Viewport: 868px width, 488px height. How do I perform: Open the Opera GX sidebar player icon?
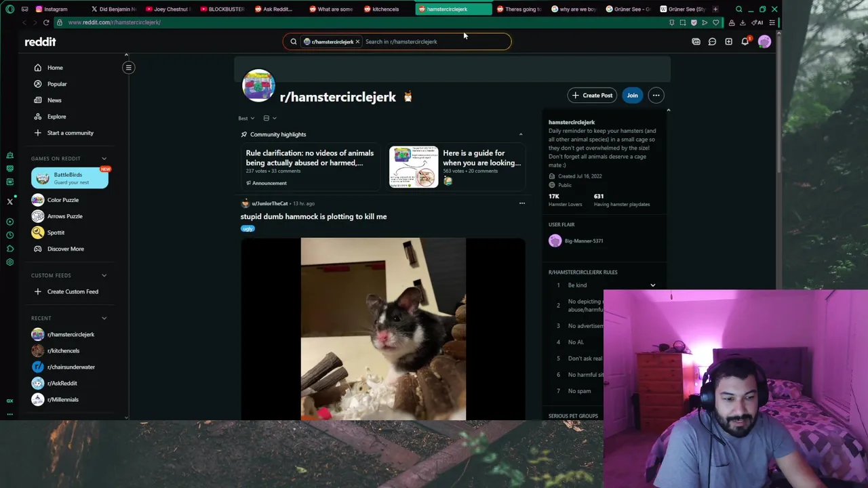tap(9, 222)
